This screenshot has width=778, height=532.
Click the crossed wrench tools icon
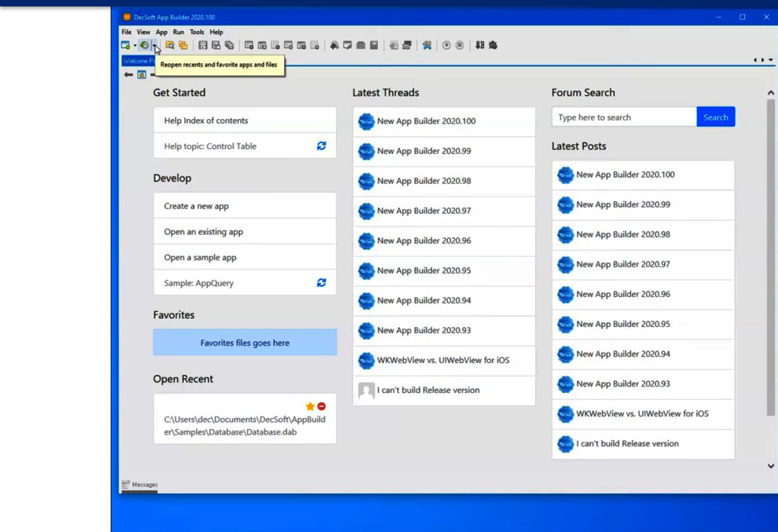click(x=427, y=45)
